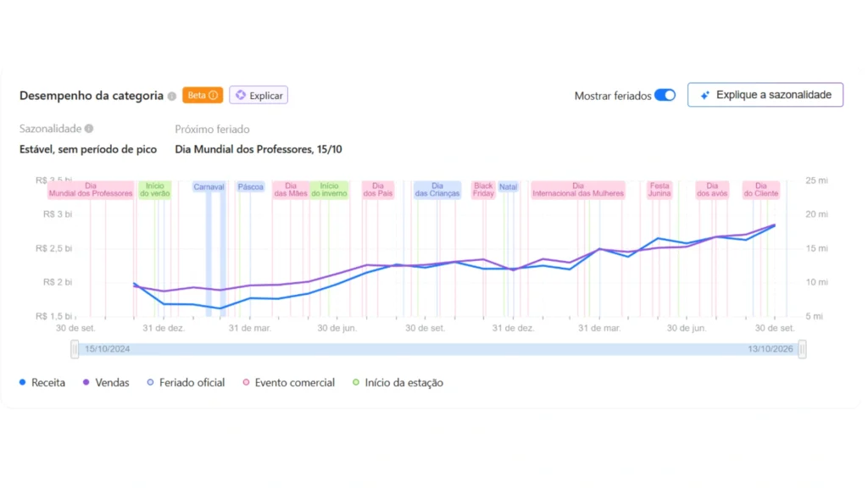Screen dimensions: 868x488
Task: Toggle Feriado oficial markers in legend
Action: coord(186,382)
